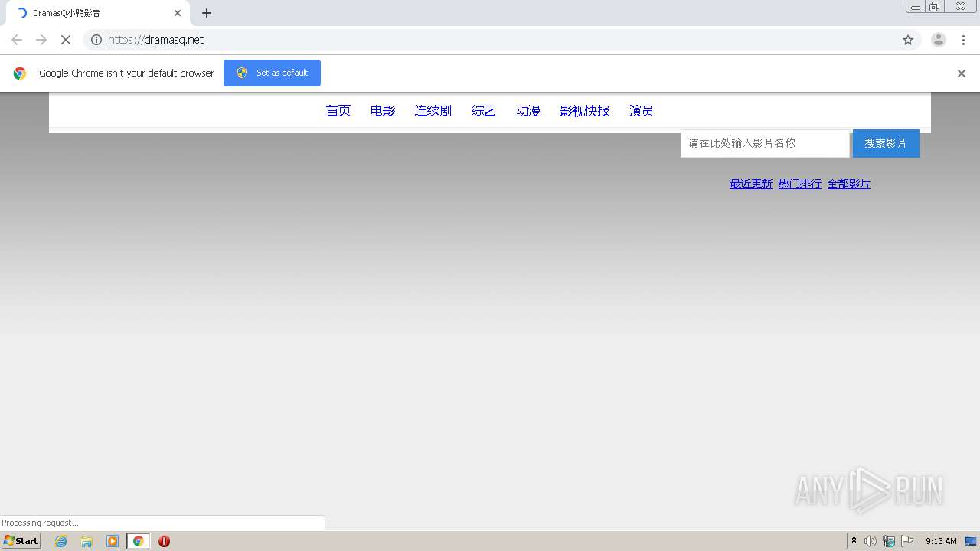Open the Windows Start menu
Screen dimensions: 980x551
pos(21,541)
